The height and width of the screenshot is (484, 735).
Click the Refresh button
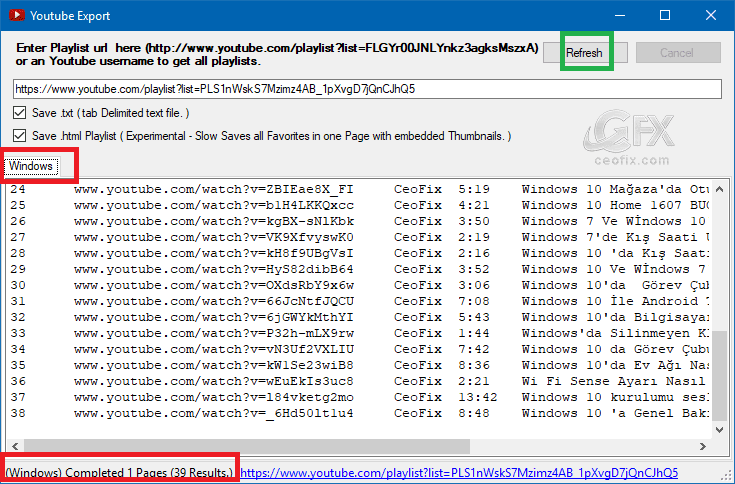tap(585, 52)
